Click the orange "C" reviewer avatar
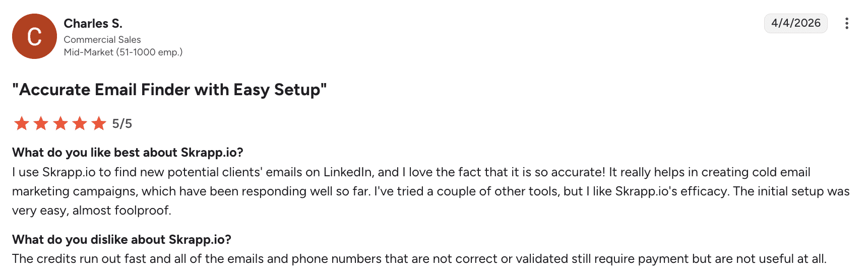 pyautogui.click(x=34, y=36)
